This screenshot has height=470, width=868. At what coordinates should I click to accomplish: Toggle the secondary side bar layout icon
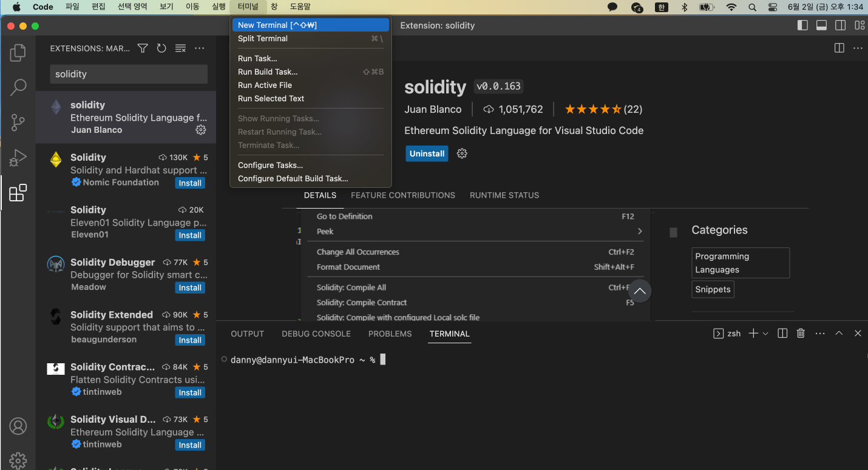841,25
